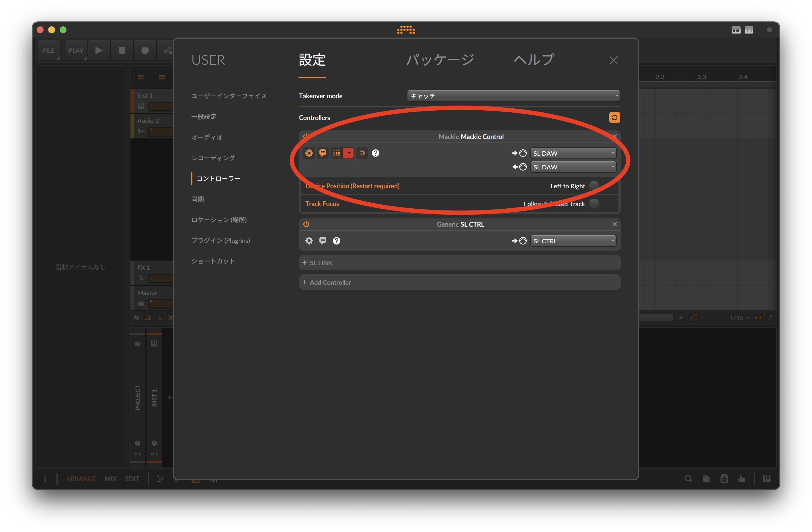Click the Mackie Control crosshair target icon
Viewport: 812px width, 532px height.
coord(362,153)
